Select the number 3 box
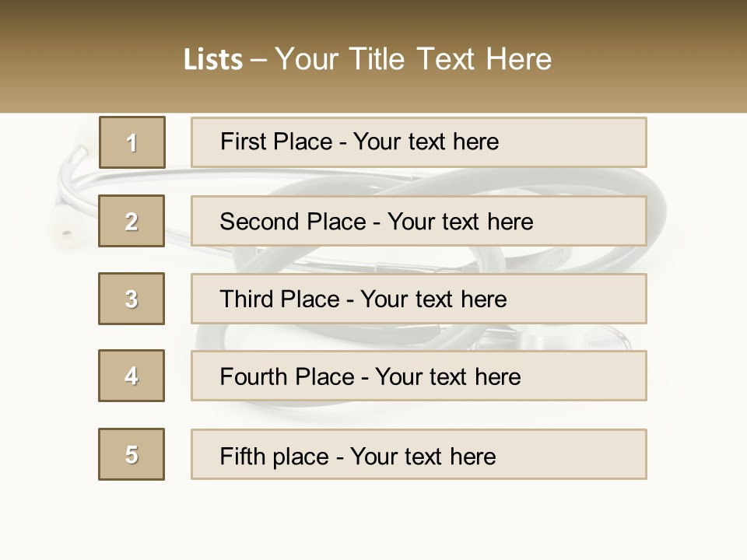The image size is (747, 560). 132,299
